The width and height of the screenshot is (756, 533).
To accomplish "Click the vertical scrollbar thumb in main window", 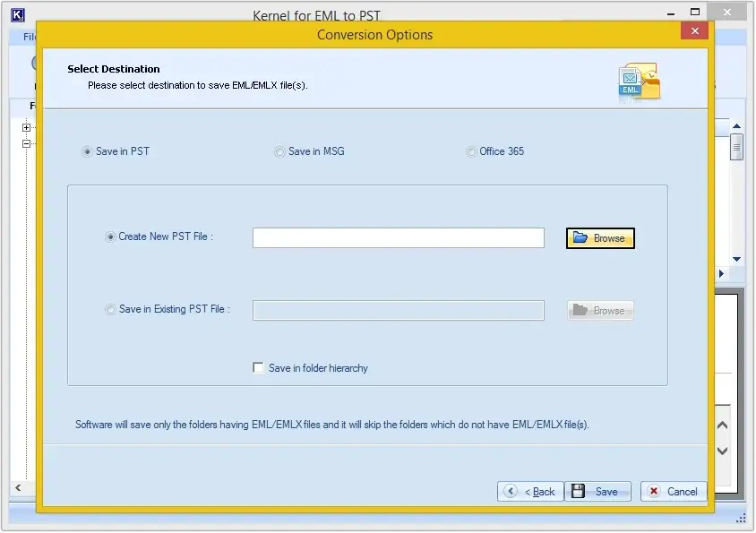I will point(736,148).
